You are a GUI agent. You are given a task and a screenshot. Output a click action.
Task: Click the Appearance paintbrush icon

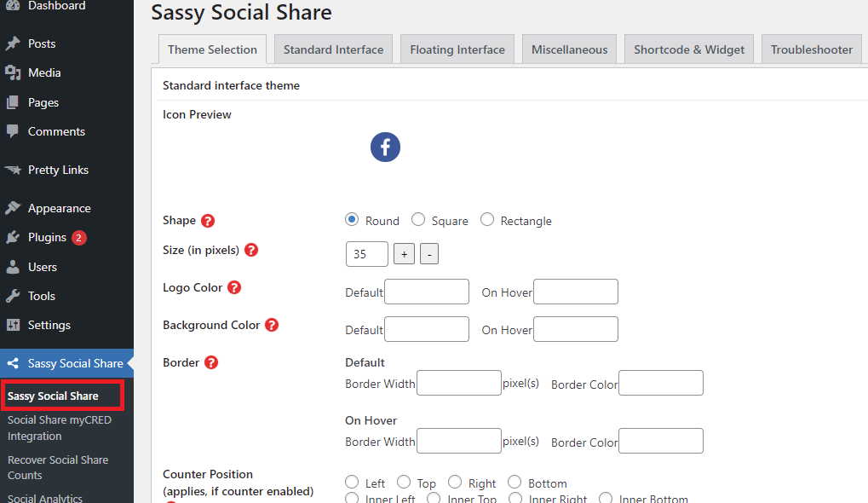[x=12, y=208]
